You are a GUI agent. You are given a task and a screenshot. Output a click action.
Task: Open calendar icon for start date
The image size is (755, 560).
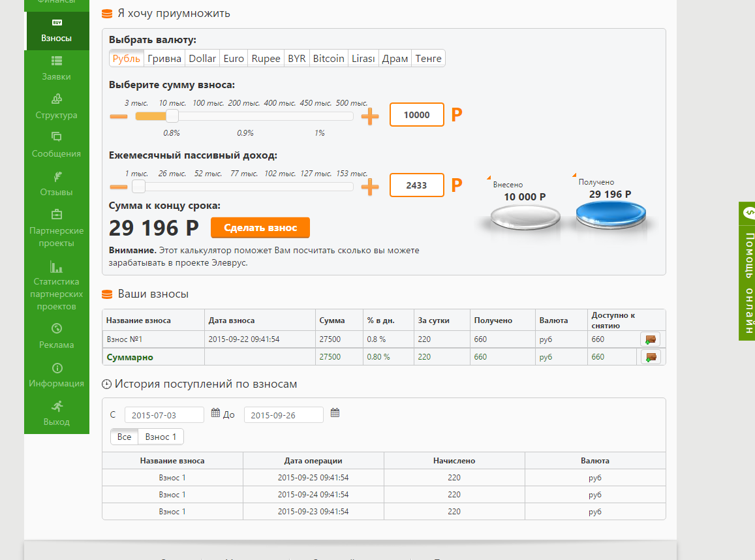(x=216, y=412)
